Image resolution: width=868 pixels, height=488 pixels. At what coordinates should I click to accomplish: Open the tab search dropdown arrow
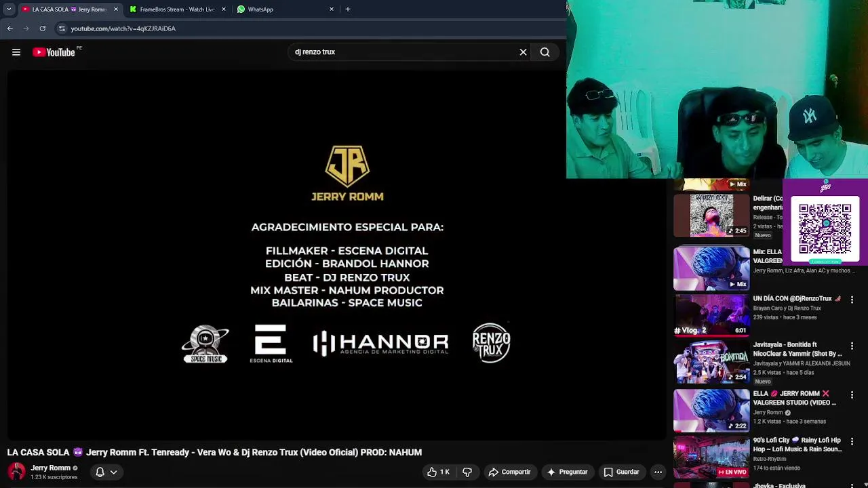pos(9,9)
